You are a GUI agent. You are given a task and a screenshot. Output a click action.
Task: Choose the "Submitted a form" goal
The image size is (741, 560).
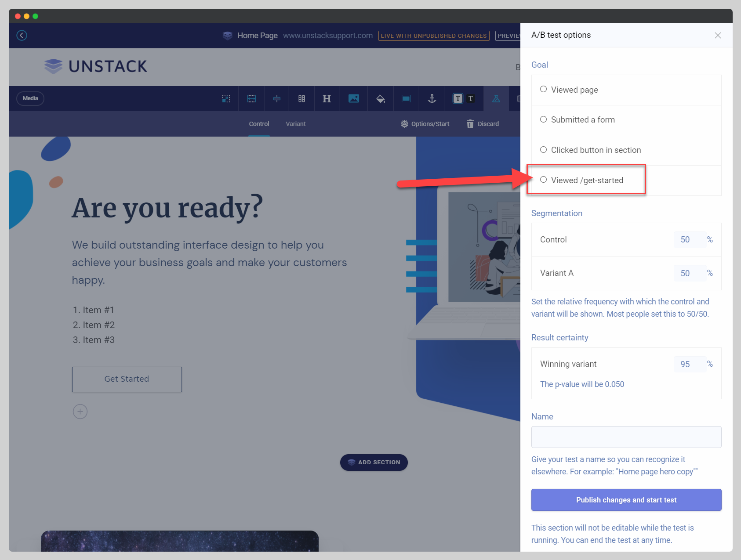click(544, 119)
